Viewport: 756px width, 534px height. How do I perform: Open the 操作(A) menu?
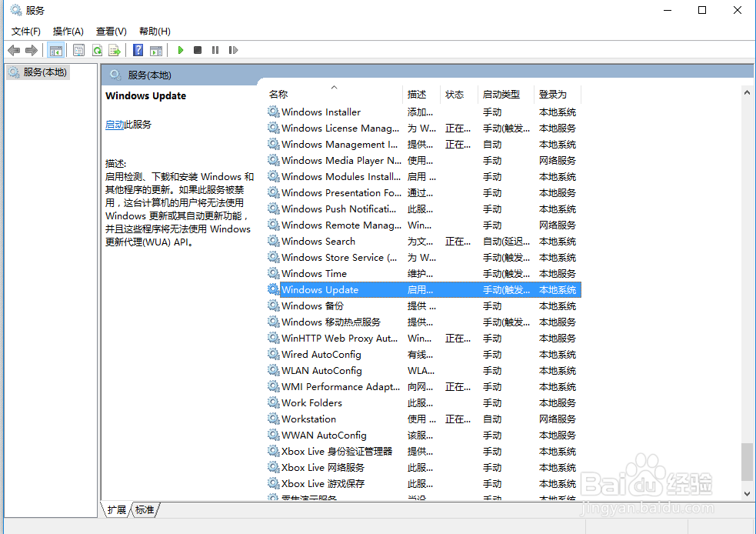(68, 32)
